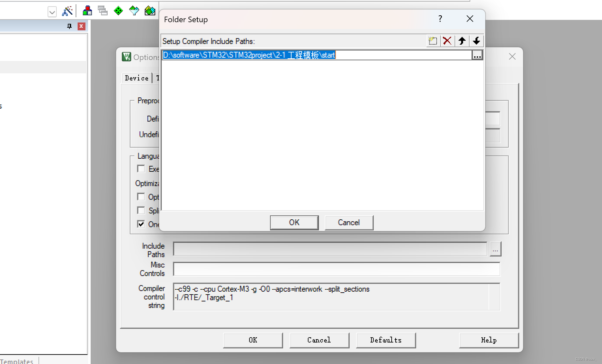Screen dimensions: 602x364
Task: Click the Select Software Packs icon
Action: (134, 11)
